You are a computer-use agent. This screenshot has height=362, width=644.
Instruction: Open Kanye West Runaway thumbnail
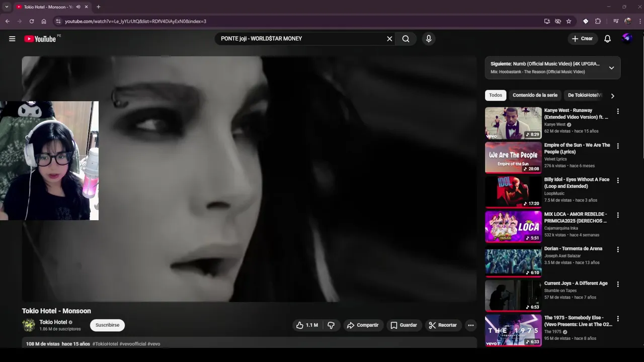point(513,123)
